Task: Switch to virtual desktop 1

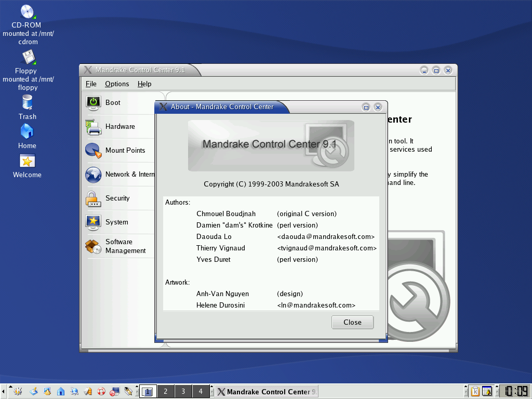Action: coord(148,391)
